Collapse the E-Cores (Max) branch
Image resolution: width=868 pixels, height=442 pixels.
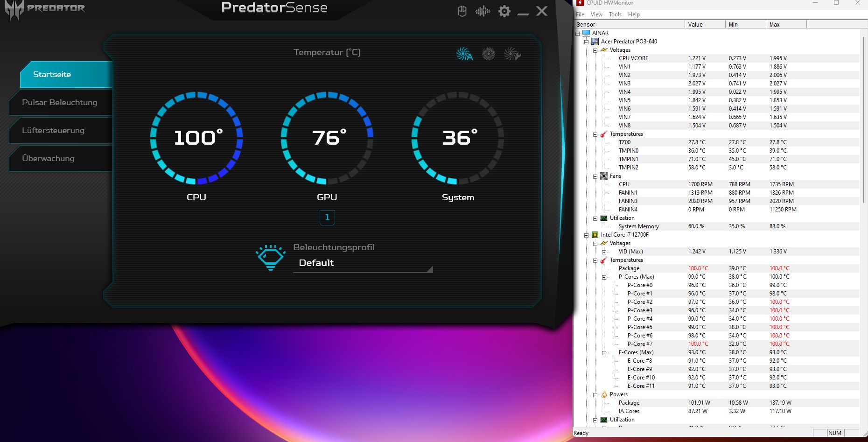click(604, 353)
